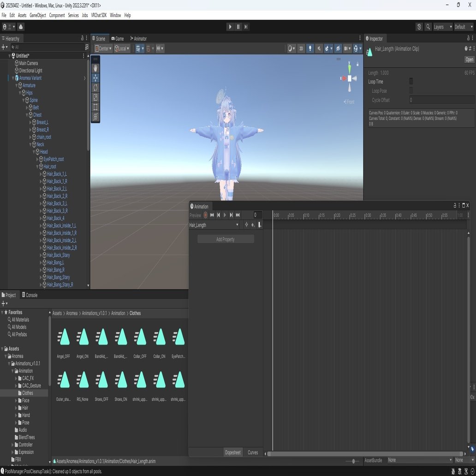Viewport: 476px width, 476px height.
Task: Go to next keyframe in Animation
Action: click(x=232, y=215)
